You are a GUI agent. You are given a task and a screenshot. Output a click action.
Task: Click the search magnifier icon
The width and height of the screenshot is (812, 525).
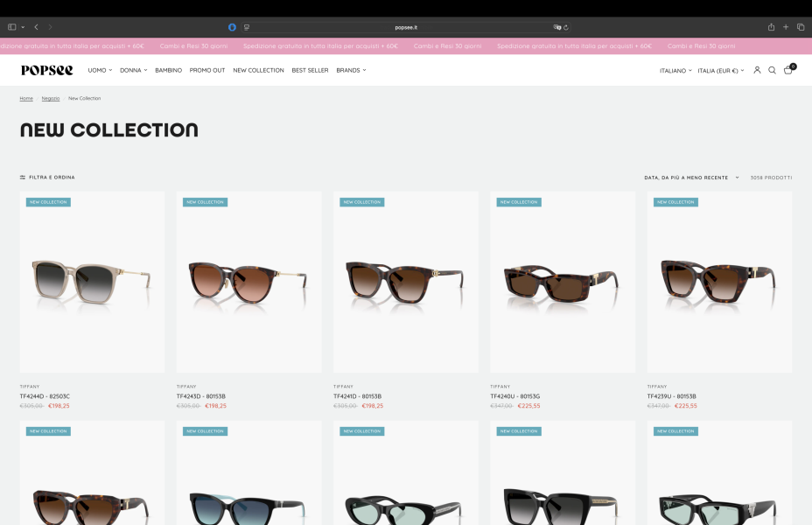pyautogui.click(x=772, y=70)
